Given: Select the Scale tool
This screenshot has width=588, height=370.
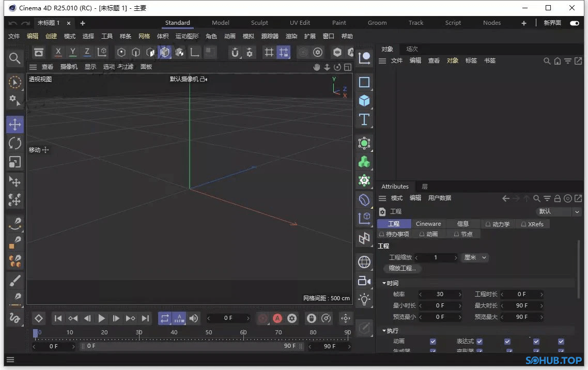Looking at the screenshot, I should click(x=14, y=162).
